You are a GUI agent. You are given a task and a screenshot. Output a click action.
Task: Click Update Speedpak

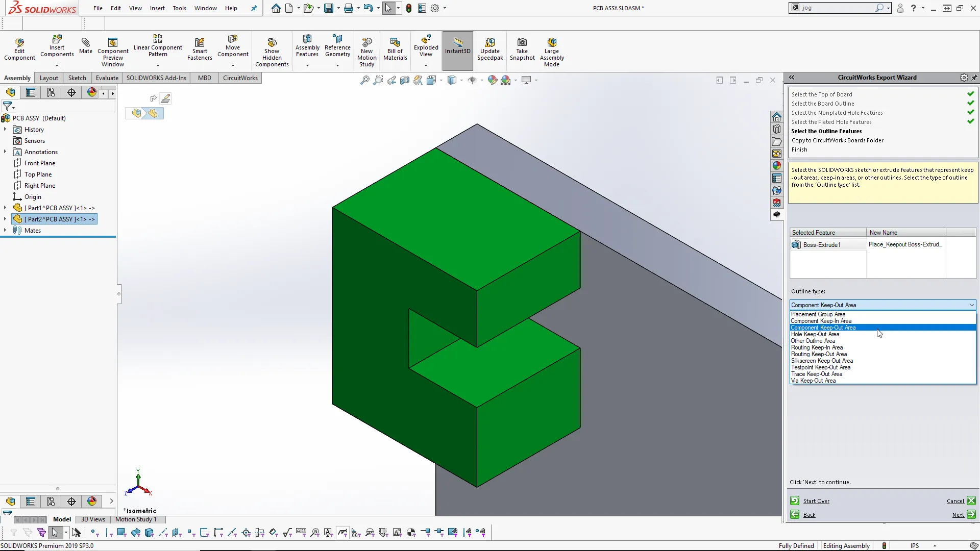coord(490,49)
